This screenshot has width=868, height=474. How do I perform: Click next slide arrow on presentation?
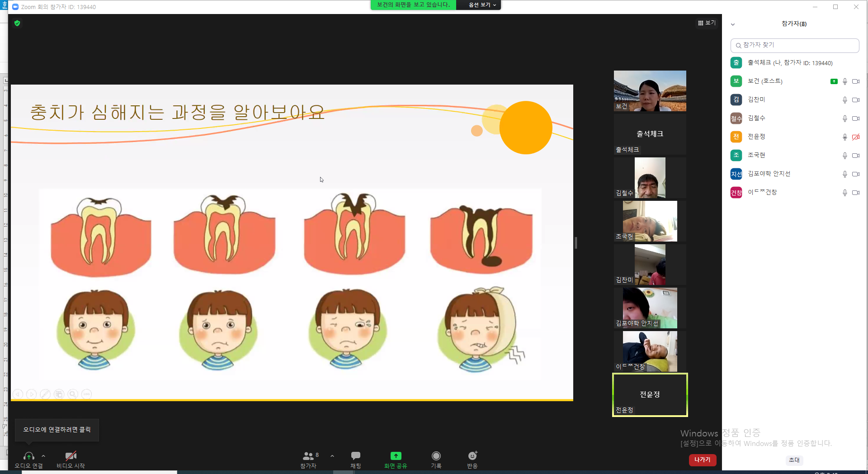click(32, 394)
